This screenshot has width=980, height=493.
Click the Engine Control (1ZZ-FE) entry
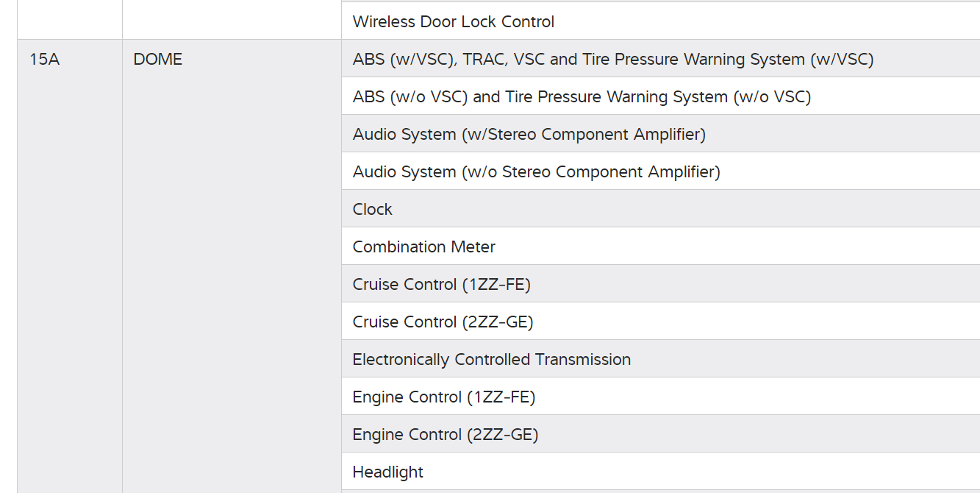click(x=444, y=397)
